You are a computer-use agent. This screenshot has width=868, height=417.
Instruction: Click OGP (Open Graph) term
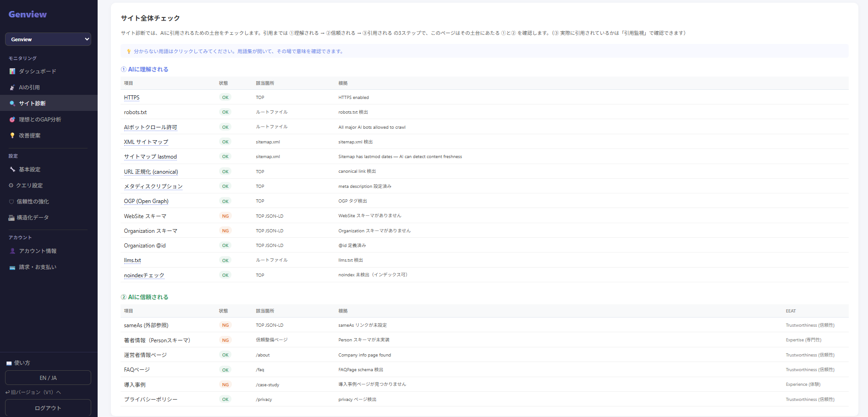point(146,201)
